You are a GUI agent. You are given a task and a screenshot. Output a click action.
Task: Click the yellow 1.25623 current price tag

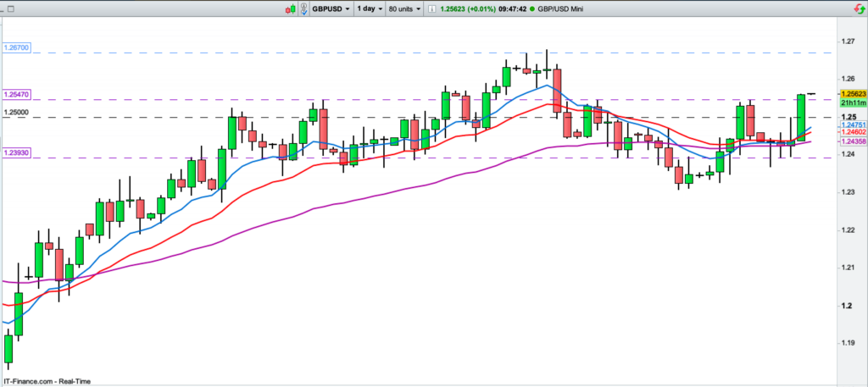(x=853, y=94)
